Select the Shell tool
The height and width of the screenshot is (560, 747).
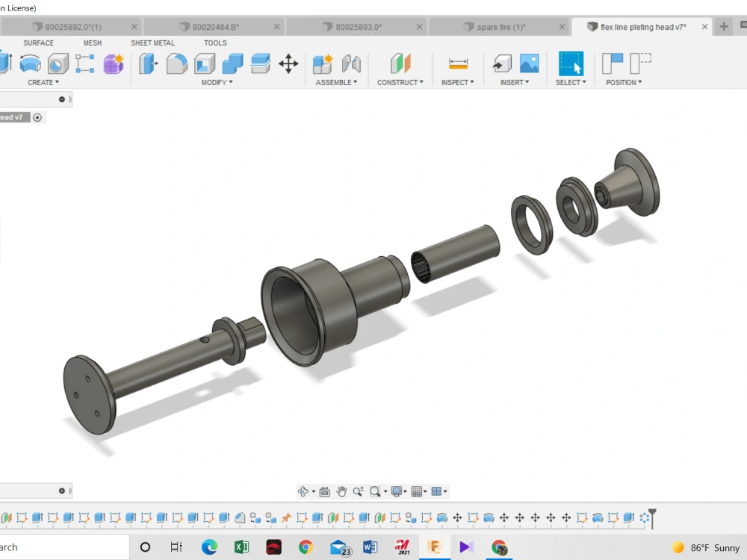pyautogui.click(x=205, y=63)
